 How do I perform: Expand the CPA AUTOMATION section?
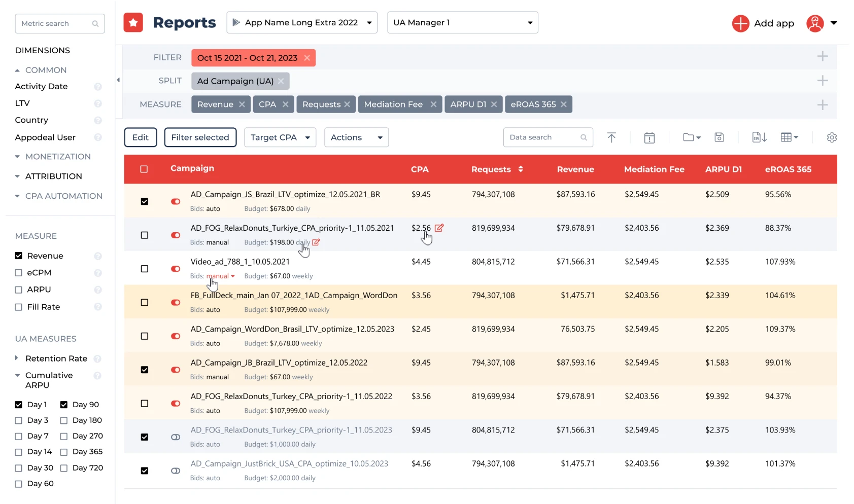(x=17, y=196)
